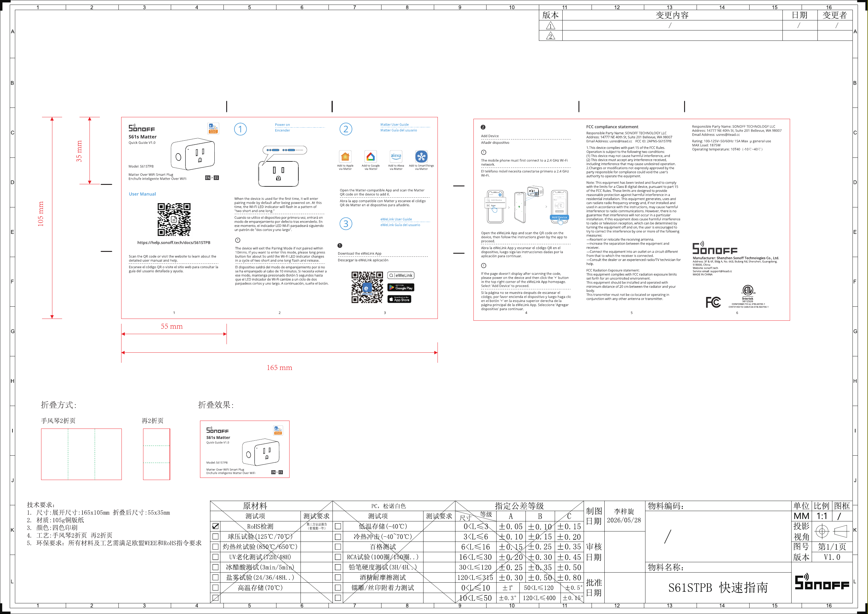Click the smart plug drawing with the LED pattern bubble
Viewport: 868px width, 614px height.
(x=283, y=166)
